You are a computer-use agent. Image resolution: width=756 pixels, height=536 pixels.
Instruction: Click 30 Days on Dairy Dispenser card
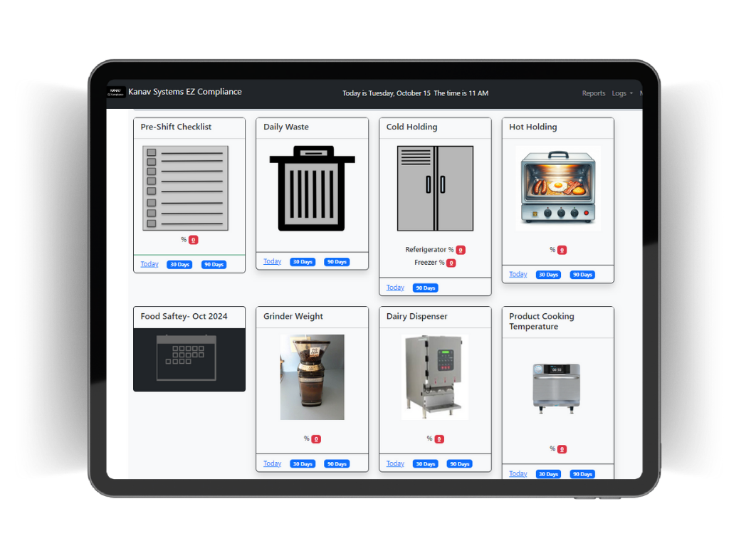425,463
